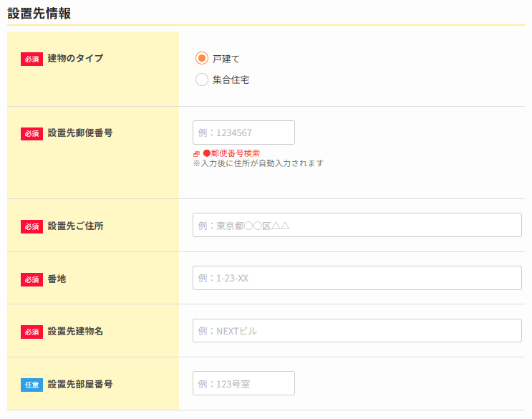Screen dimensions: 532x419
Task: Select the 集合住宅 radio button
Action: [202, 80]
